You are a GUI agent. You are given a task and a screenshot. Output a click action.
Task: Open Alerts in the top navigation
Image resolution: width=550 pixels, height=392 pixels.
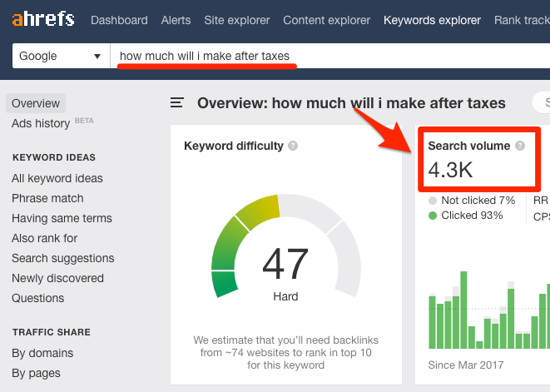(177, 20)
